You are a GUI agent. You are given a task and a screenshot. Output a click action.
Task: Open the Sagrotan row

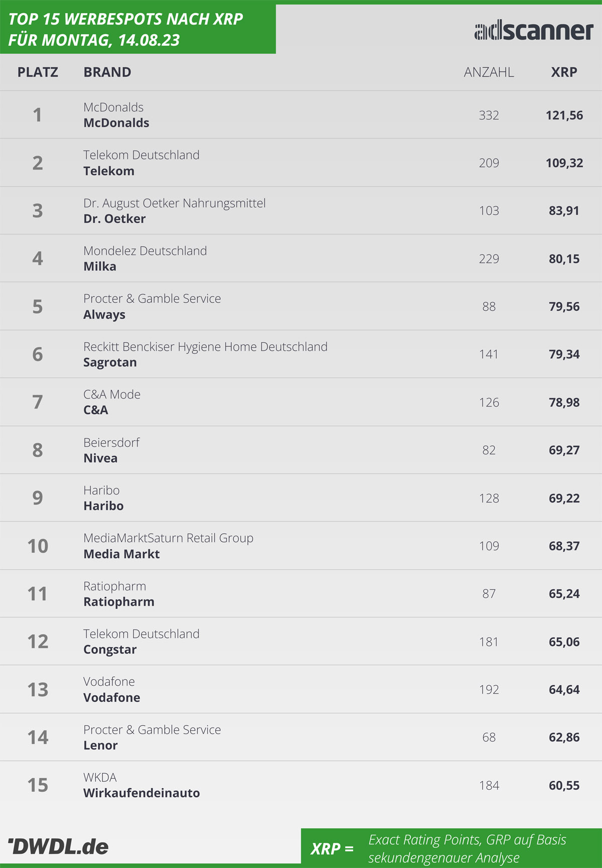tap(301, 354)
